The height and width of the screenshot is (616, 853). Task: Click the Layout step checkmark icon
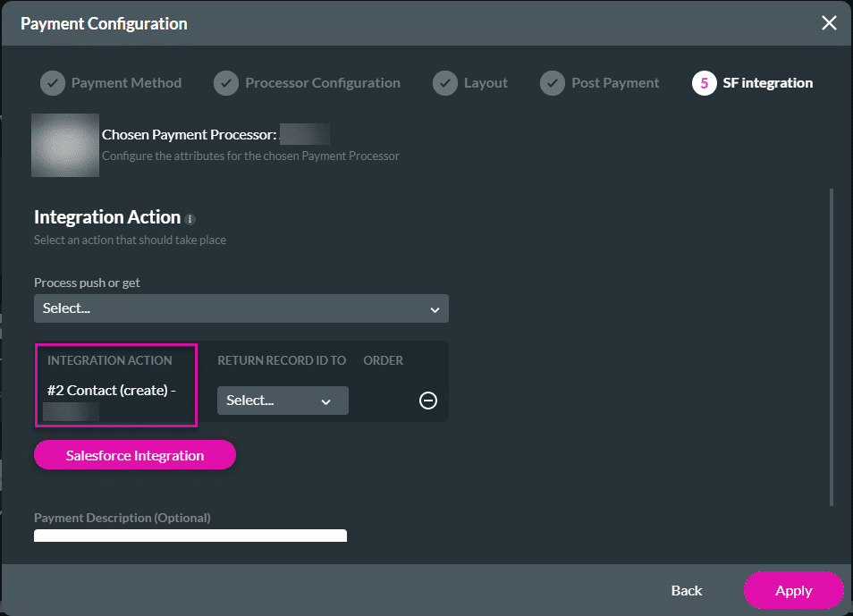(x=445, y=83)
